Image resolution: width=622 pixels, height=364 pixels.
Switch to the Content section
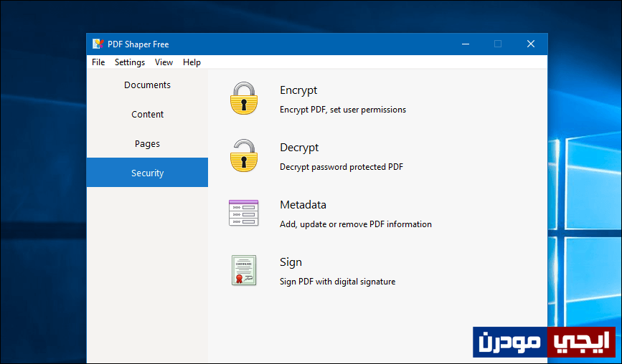[147, 114]
